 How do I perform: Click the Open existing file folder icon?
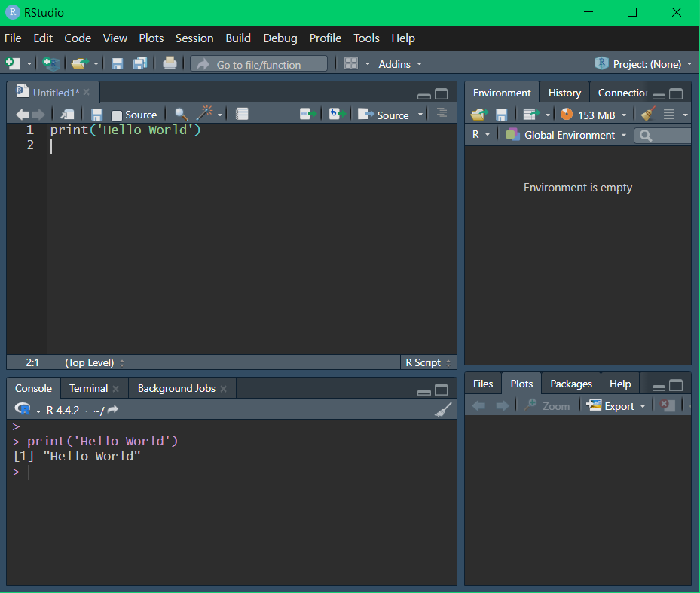[x=80, y=63]
